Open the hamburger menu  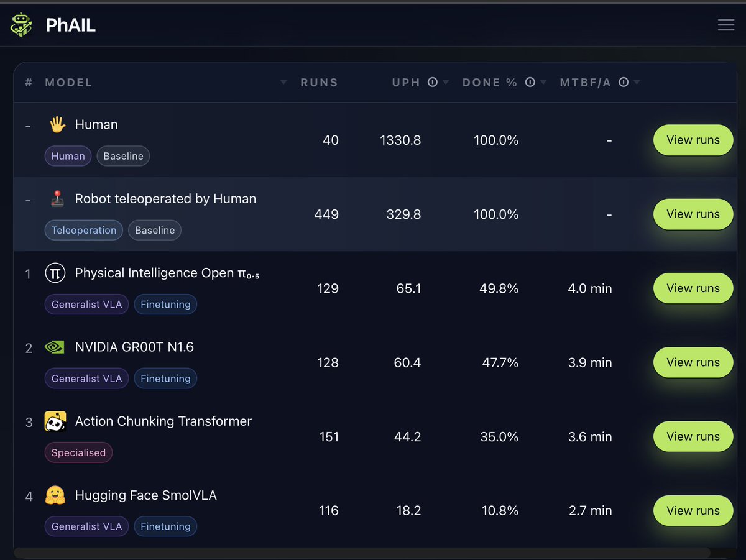coord(726,25)
